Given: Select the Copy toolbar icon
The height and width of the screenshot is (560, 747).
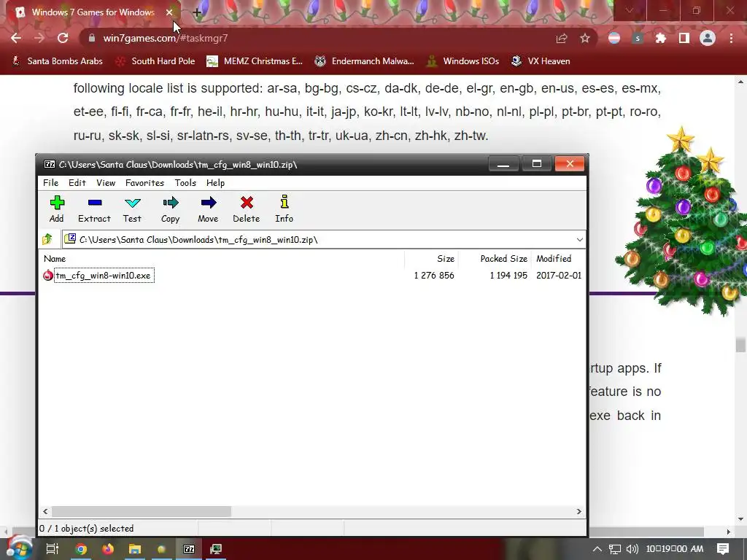Looking at the screenshot, I should (x=170, y=209).
